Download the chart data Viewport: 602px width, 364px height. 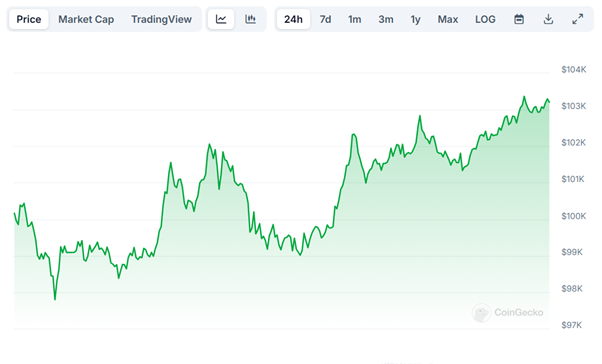coord(548,19)
